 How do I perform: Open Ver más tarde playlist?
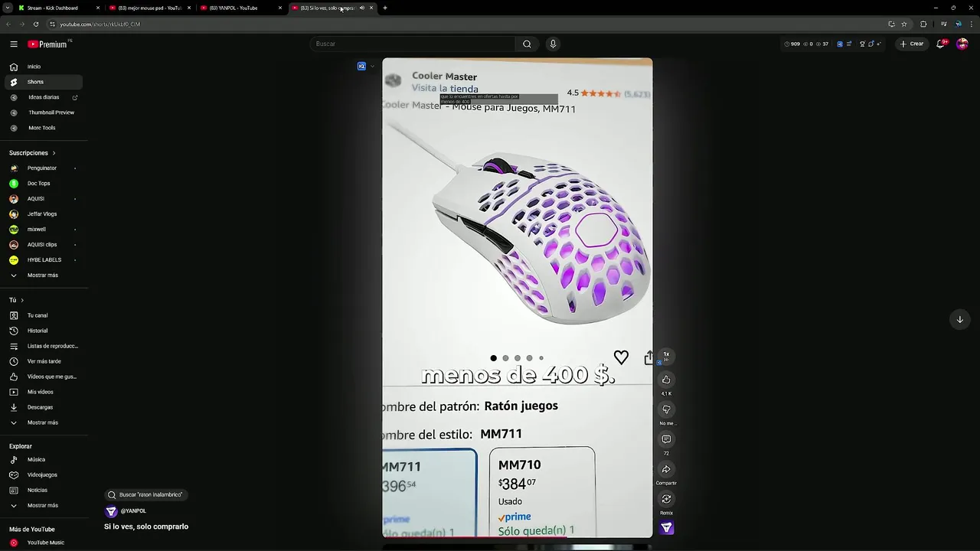[44, 361]
